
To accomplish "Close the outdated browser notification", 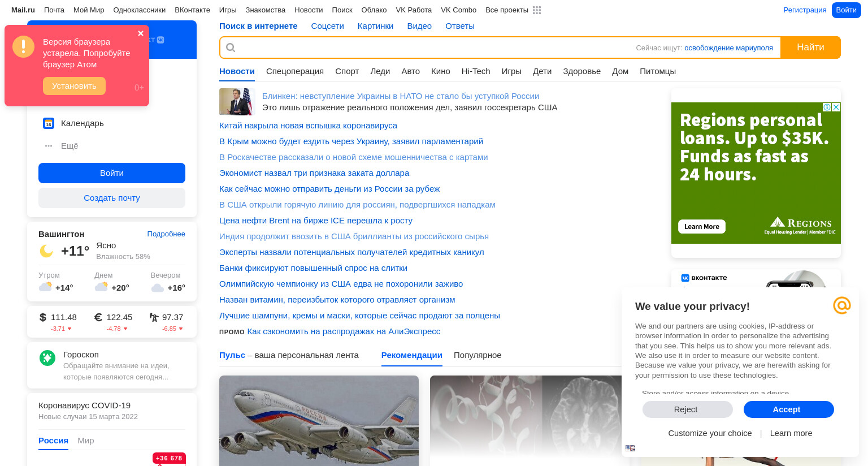I will pos(141,33).
